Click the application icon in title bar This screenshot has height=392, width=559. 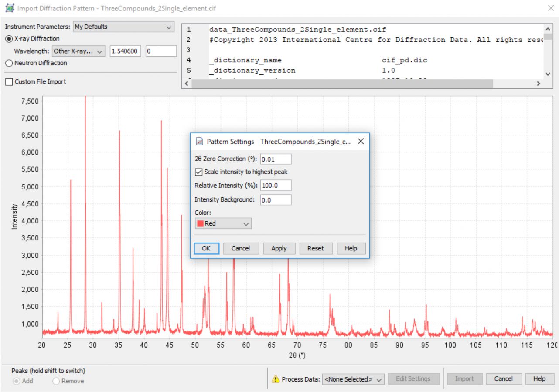[x=9, y=8]
